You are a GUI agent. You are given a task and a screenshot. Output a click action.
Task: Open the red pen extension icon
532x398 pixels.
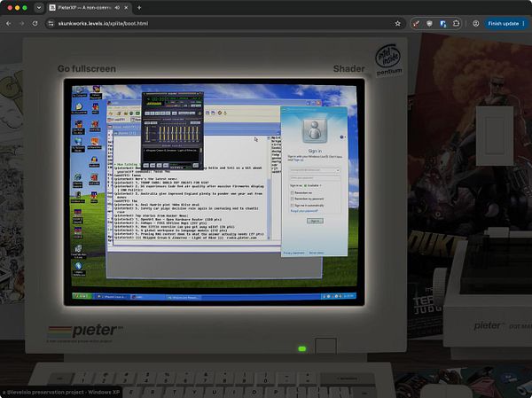point(417,23)
